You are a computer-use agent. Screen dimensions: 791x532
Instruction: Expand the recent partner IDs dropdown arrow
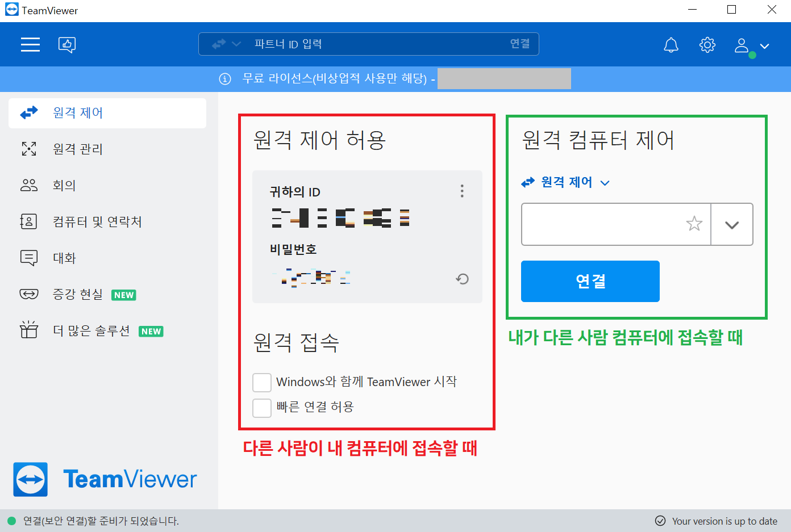[732, 225]
